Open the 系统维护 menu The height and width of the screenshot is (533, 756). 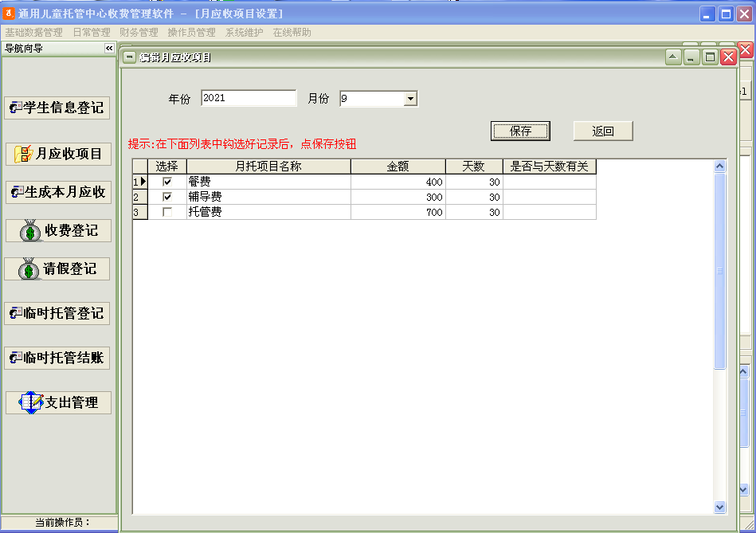244,33
